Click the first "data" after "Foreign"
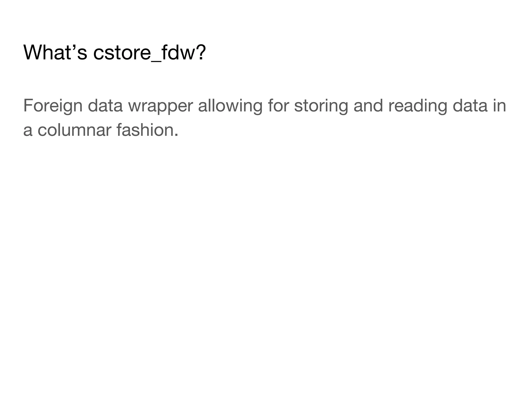This screenshot has height=399, width=532. [105, 106]
